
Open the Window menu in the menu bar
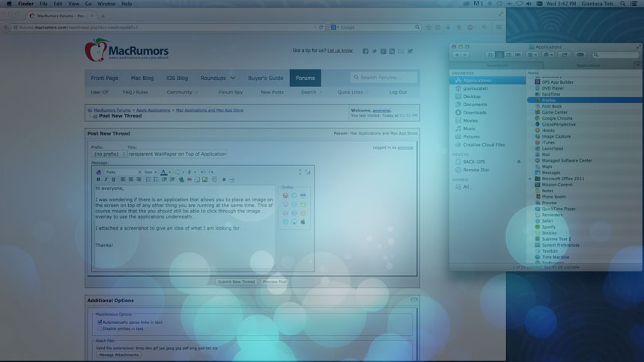click(x=106, y=4)
